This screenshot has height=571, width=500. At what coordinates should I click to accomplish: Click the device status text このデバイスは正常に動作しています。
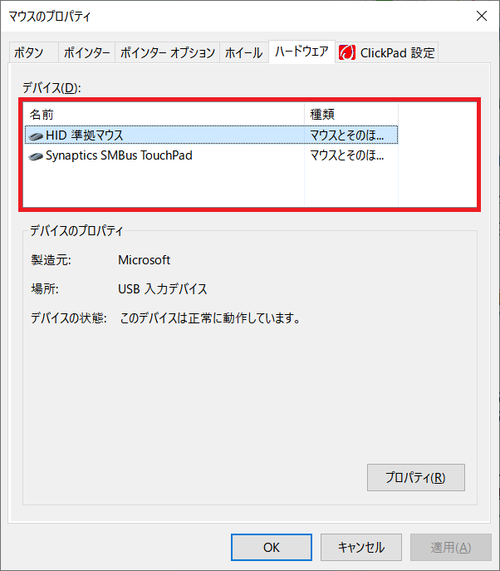[210, 318]
